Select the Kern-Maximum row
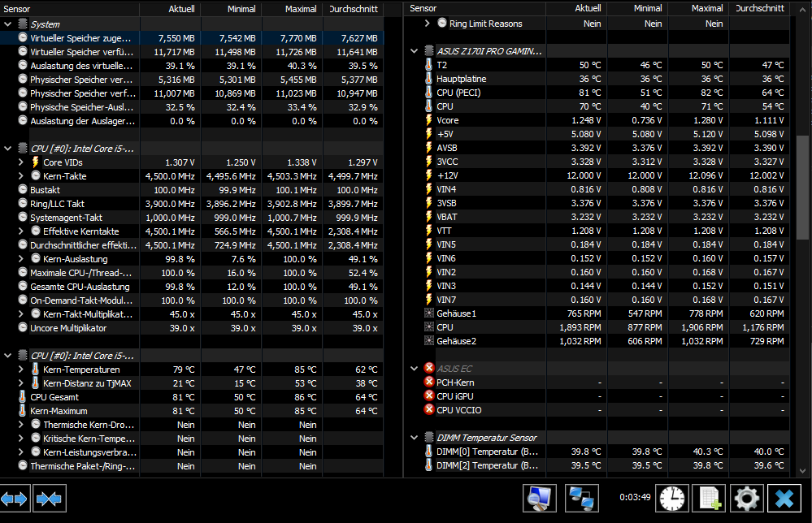Screen dimensions: 812x523 [192, 411]
